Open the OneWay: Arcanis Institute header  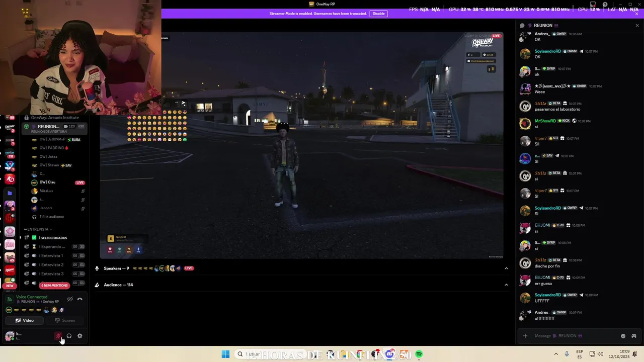[54, 118]
